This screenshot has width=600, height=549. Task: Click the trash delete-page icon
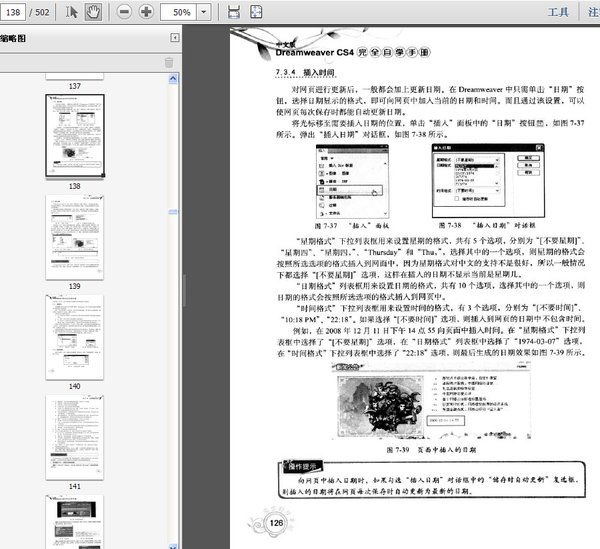pyautogui.click(x=169, y=62)
